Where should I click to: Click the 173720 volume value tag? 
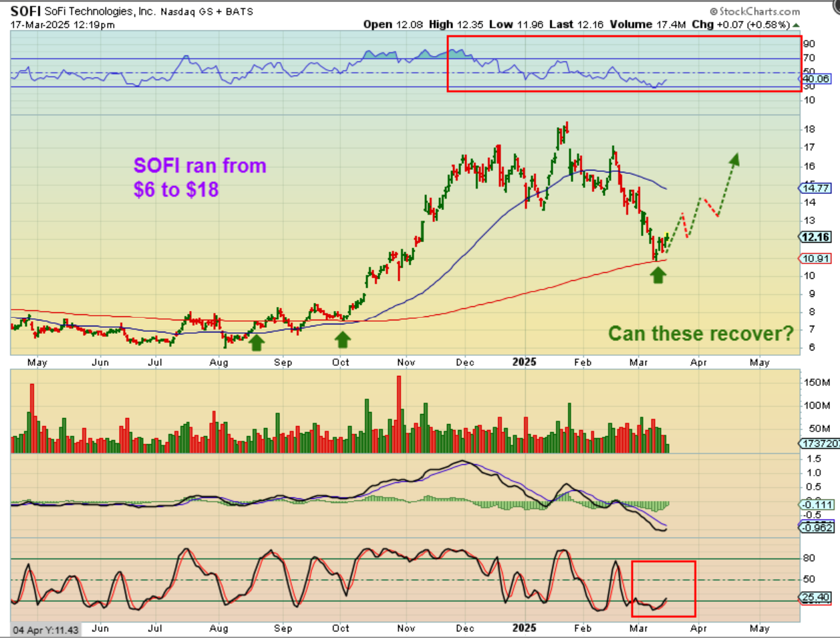(820, 443)
